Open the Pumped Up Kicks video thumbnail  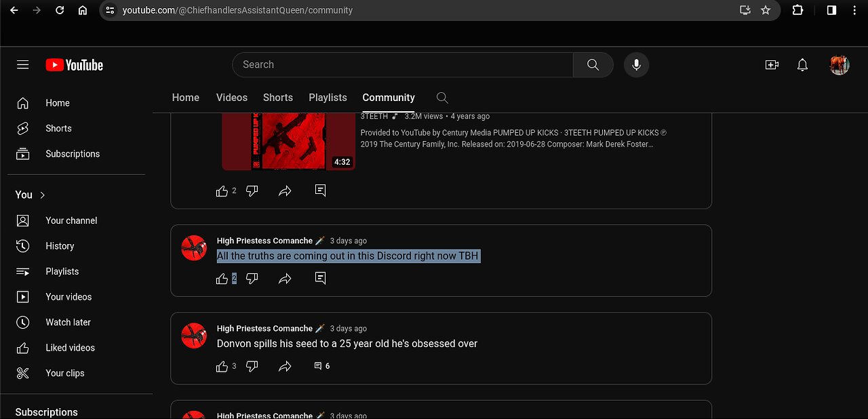(x=288, y=141)
